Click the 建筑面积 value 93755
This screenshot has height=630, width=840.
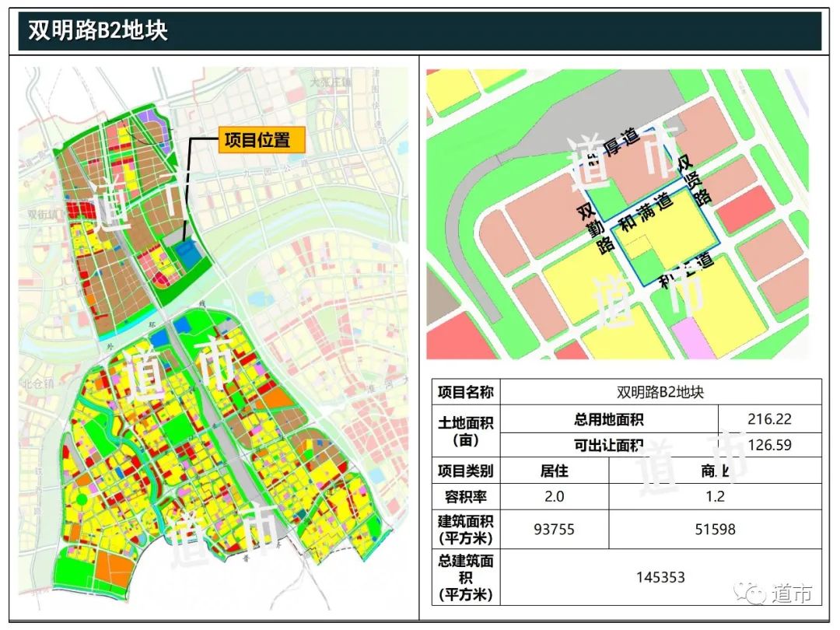[x=554, y=530]
